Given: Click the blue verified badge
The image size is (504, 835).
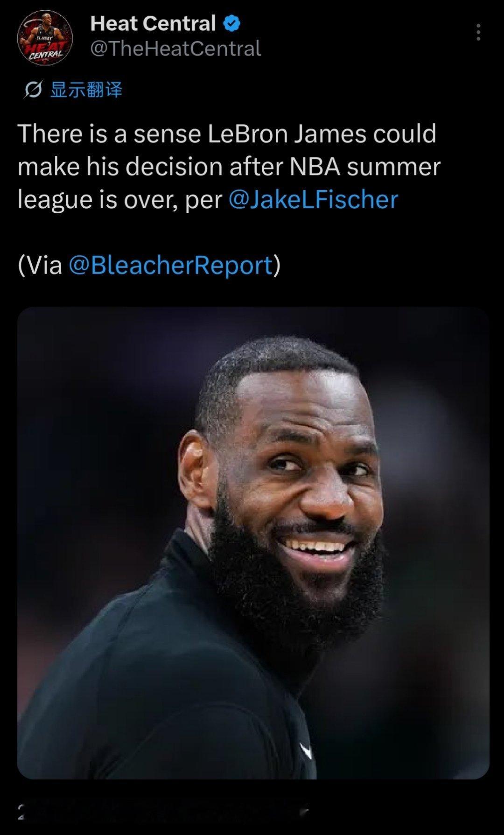Looking at the screenshot, I should [x=232, y=23].
